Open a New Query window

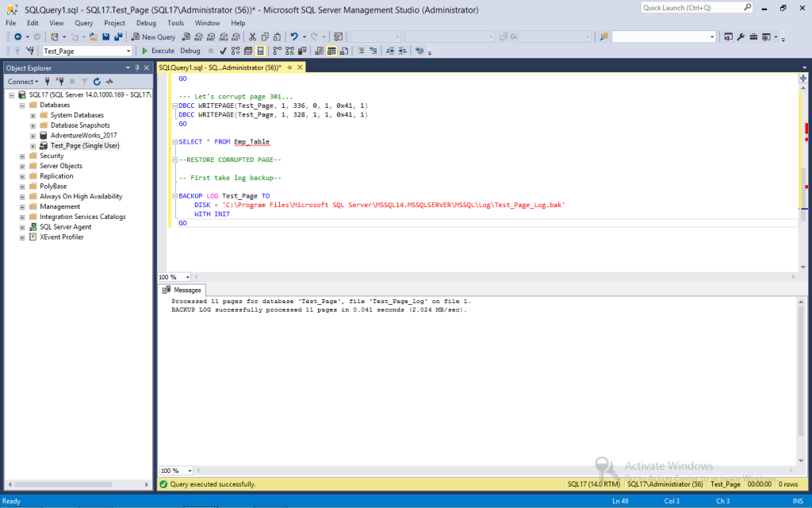pos(153,36)
